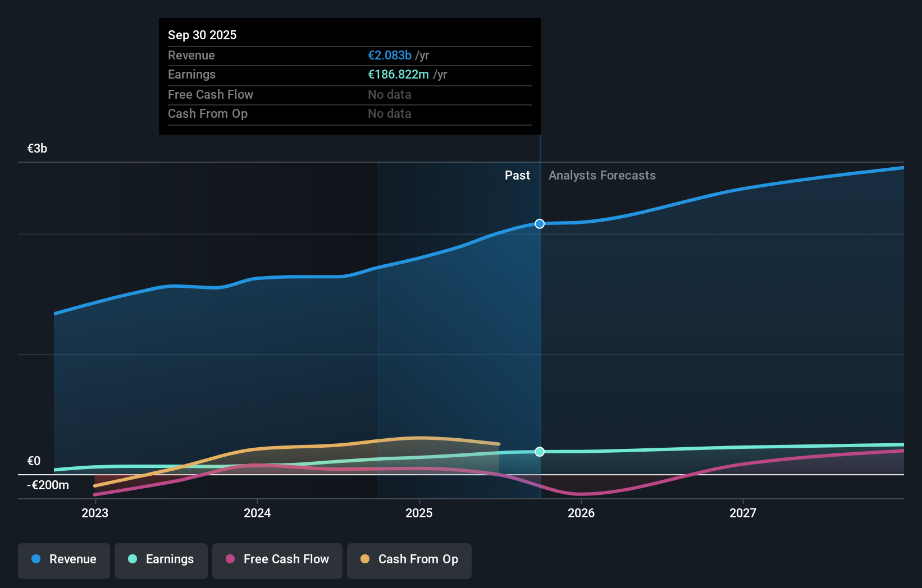Click the 2027 x-axis label
The width and height of the screenshot is (922, 588).
click(x=743, y=513)
